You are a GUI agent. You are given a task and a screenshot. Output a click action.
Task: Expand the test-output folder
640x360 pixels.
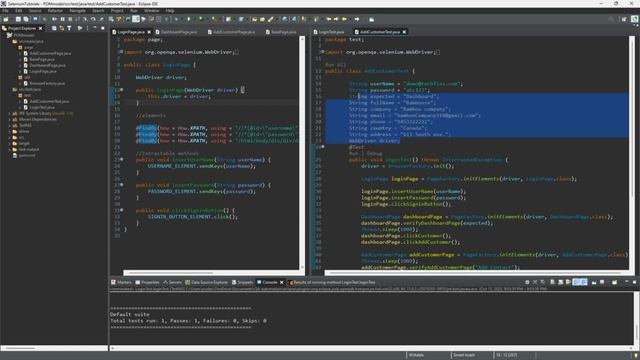[x=10, y=149]
